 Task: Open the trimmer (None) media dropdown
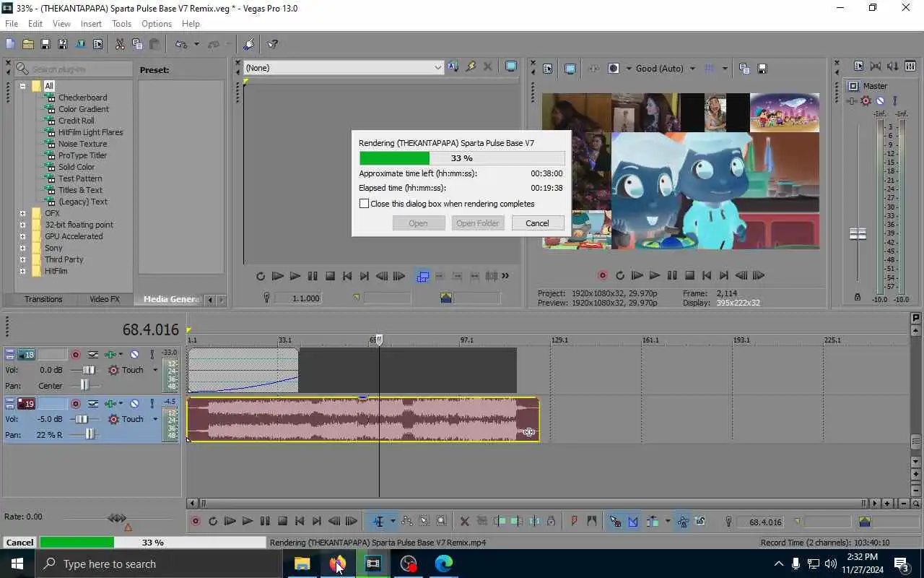pyautogui.click(x=437, y=67)
